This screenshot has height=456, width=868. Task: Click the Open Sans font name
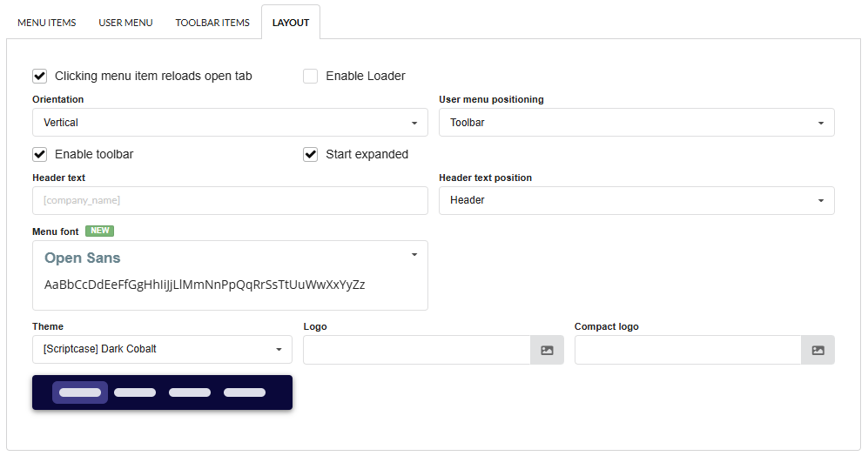tap(83, 258)
